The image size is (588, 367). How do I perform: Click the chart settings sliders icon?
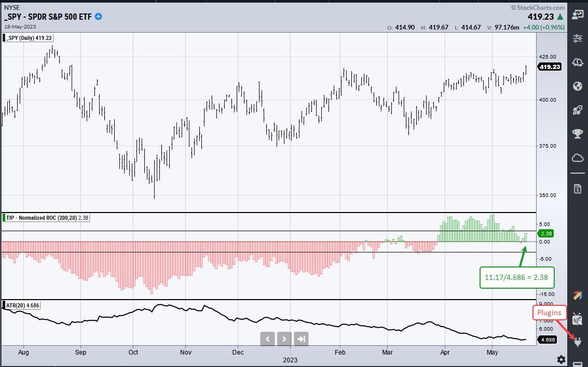coord(577,39)
